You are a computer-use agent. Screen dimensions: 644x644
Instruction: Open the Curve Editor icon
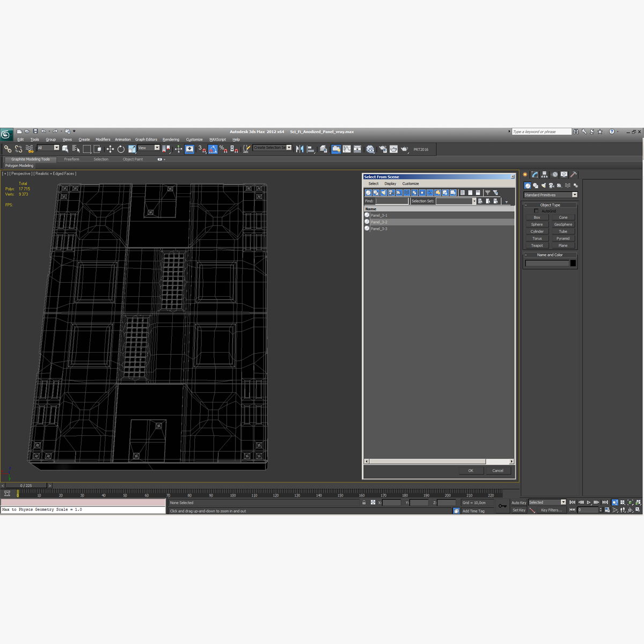tap(347, 149)
